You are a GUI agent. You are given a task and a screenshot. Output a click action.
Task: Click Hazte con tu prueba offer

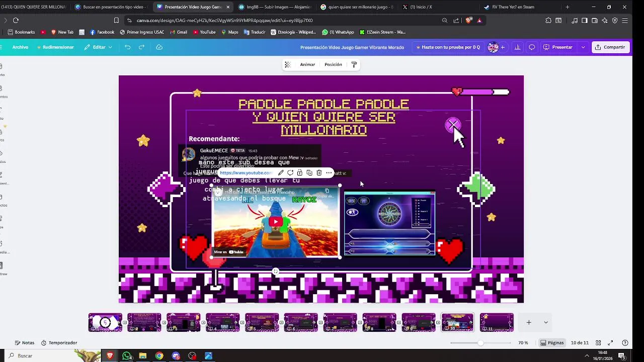point(448,47)
